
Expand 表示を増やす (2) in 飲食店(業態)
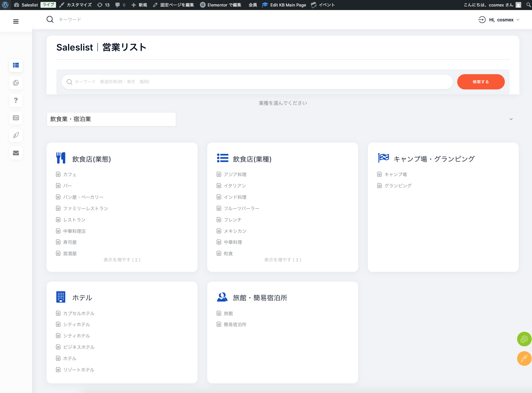[x=122, y=260]
